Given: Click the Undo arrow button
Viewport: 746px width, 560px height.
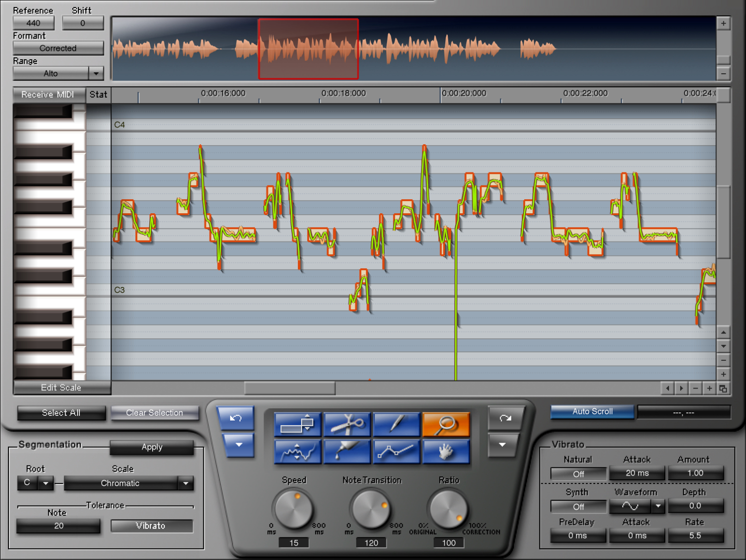Looking at the screenshot, I should [x=235, y=418].
